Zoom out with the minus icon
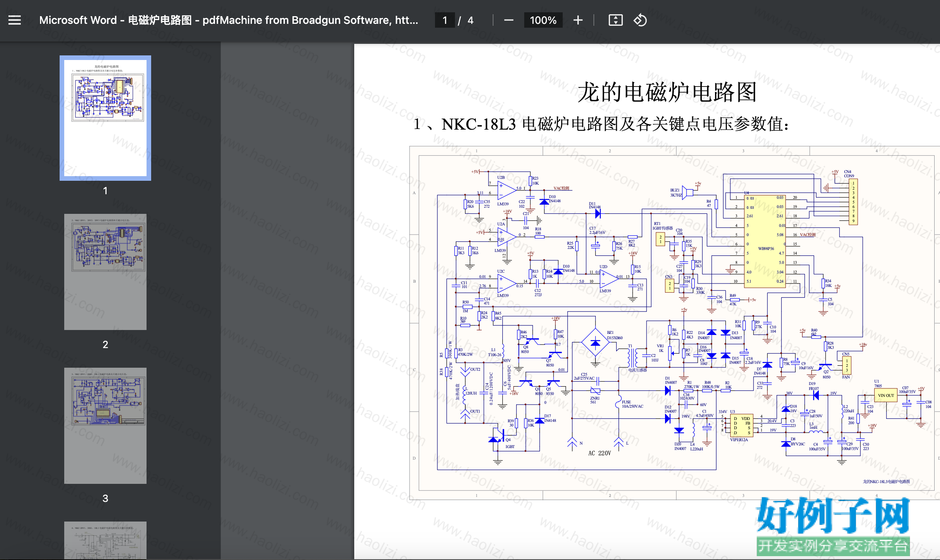The image size is (940, 560). click(508, 20)
